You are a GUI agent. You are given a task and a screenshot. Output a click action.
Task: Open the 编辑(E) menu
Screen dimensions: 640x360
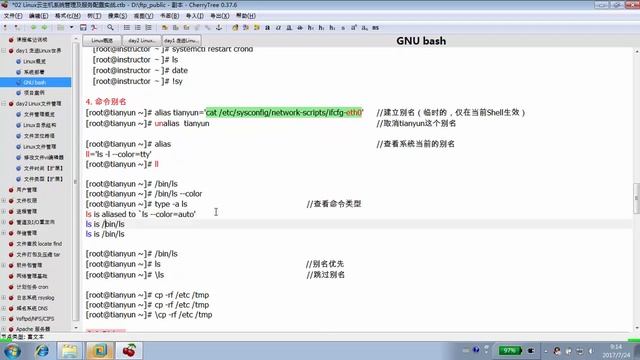coord(38,16)
